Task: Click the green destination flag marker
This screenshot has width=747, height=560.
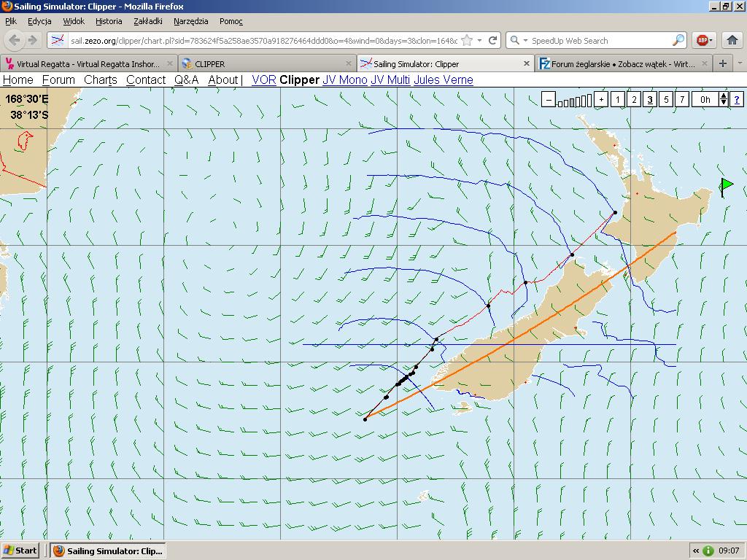Action: [x=727, y=187]
